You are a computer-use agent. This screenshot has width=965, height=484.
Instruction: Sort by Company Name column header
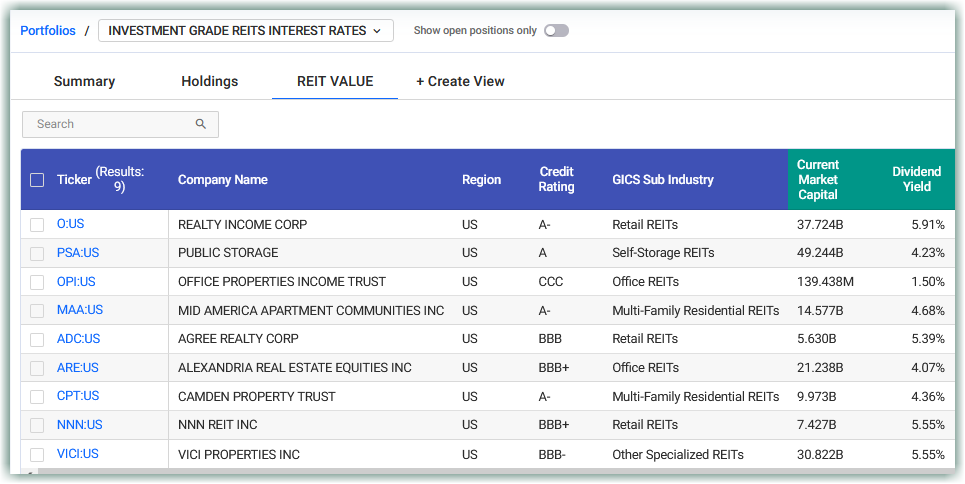(x=223, y=180)
